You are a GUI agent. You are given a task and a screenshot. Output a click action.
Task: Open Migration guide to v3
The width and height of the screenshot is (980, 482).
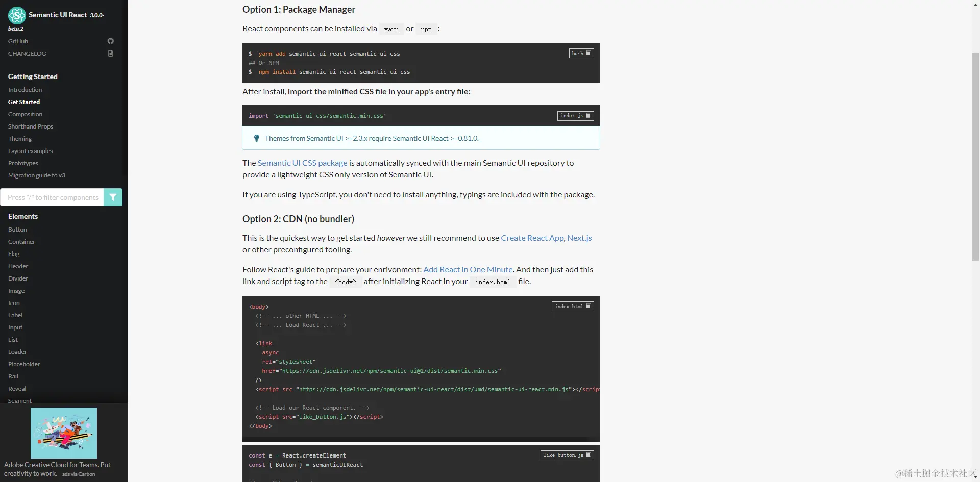[x=37, y=175]
